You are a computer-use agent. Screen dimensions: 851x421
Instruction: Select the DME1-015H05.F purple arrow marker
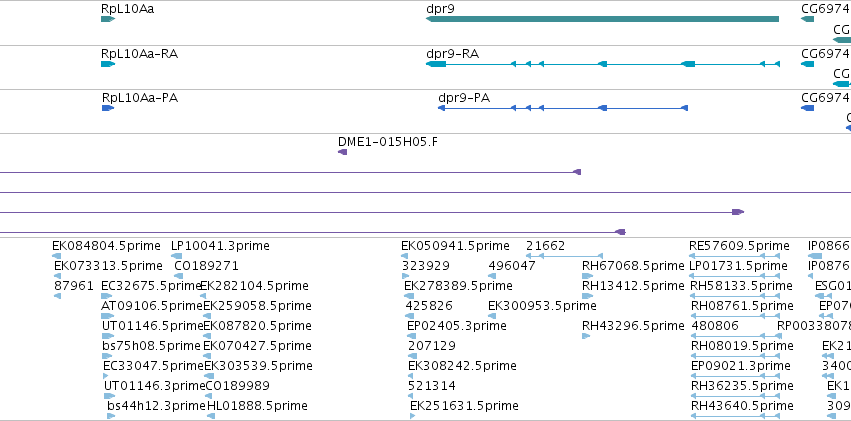(342, 152)
